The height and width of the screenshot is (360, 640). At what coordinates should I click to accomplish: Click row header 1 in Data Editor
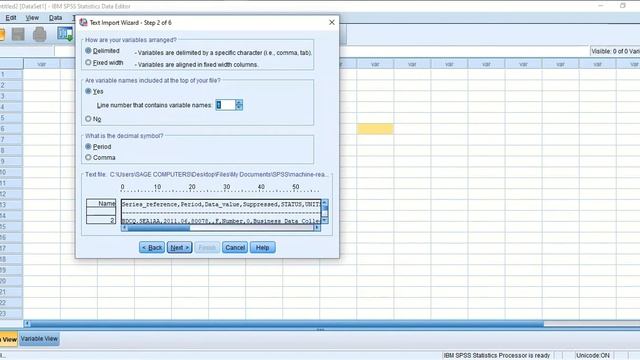(11, 75)
